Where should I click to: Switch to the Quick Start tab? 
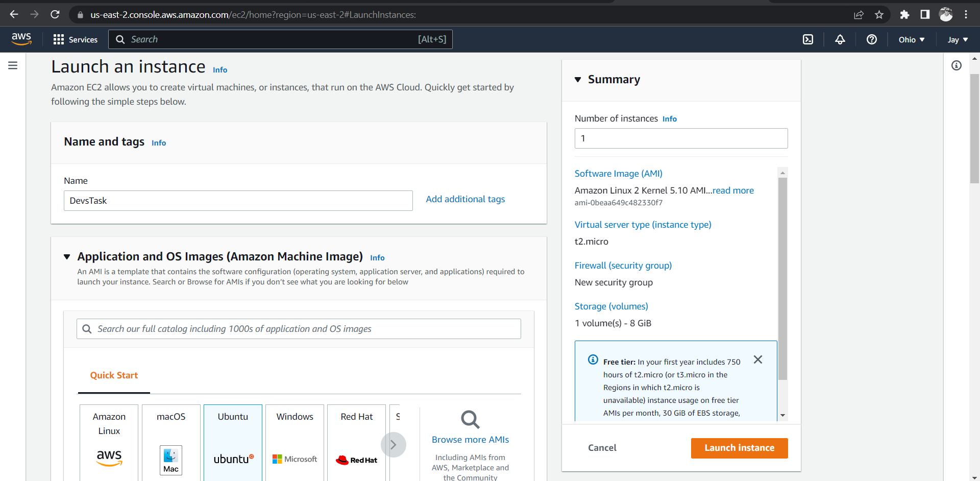[x=114, y=375]
